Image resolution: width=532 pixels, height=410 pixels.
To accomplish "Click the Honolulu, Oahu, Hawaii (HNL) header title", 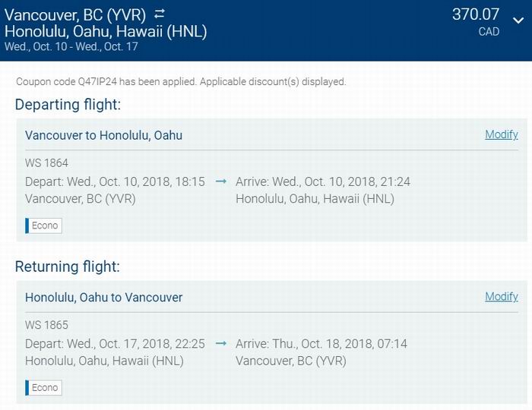I will [x=106, y=32].
